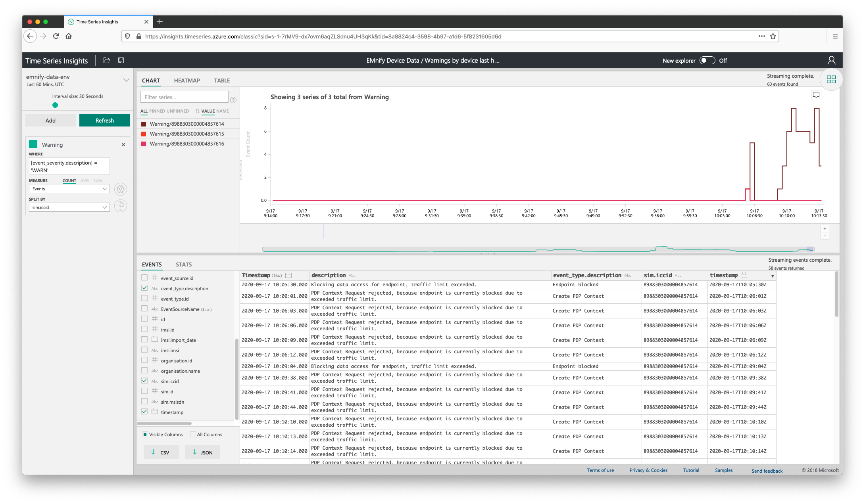The image size is (865, 504).
Task: Check the EventSourceName column checkbox
Action: [144, 309]
